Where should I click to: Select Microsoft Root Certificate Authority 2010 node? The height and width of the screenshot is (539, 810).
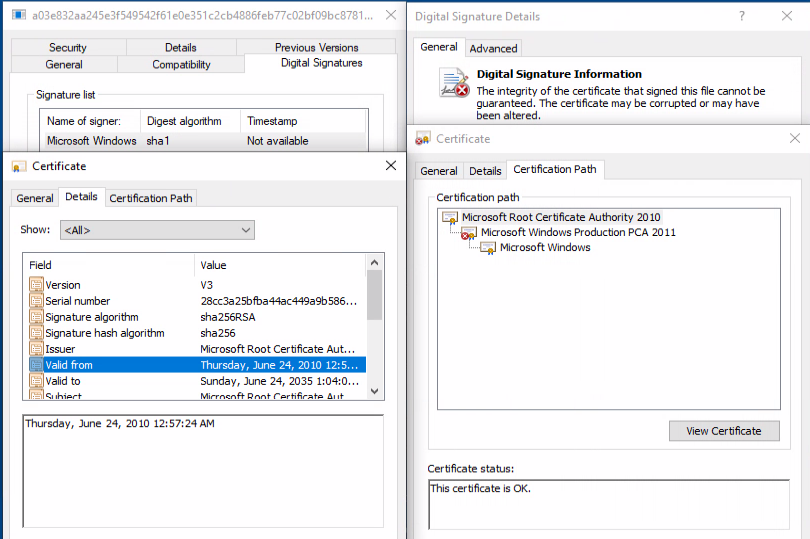pos(560,217)
